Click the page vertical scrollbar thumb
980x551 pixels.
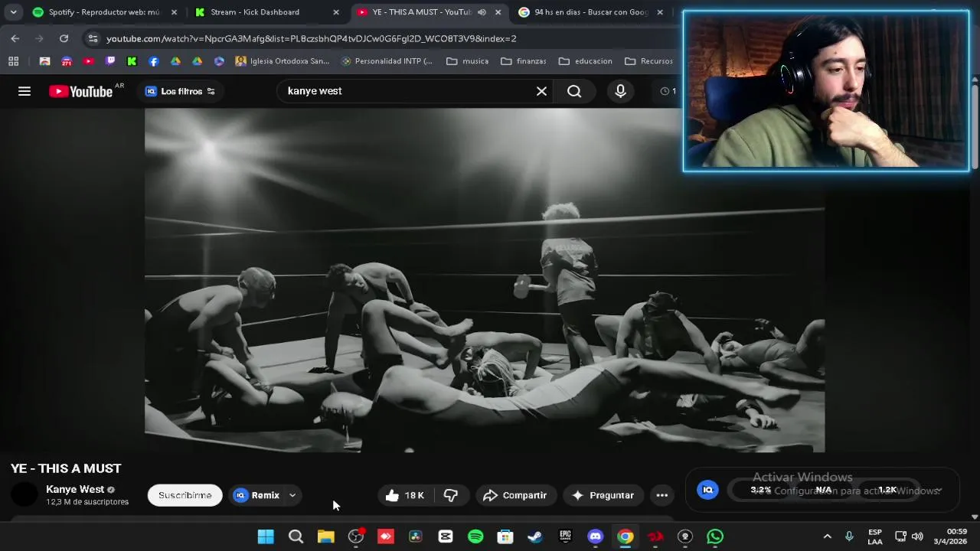975,126
